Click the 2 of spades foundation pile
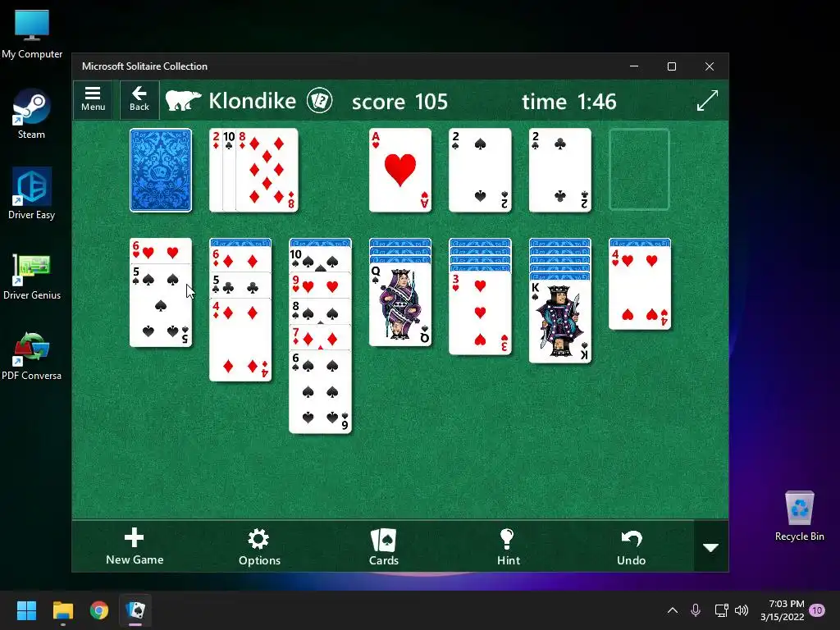The width and height of the screenshot is (840, 630). coord(480,170)
